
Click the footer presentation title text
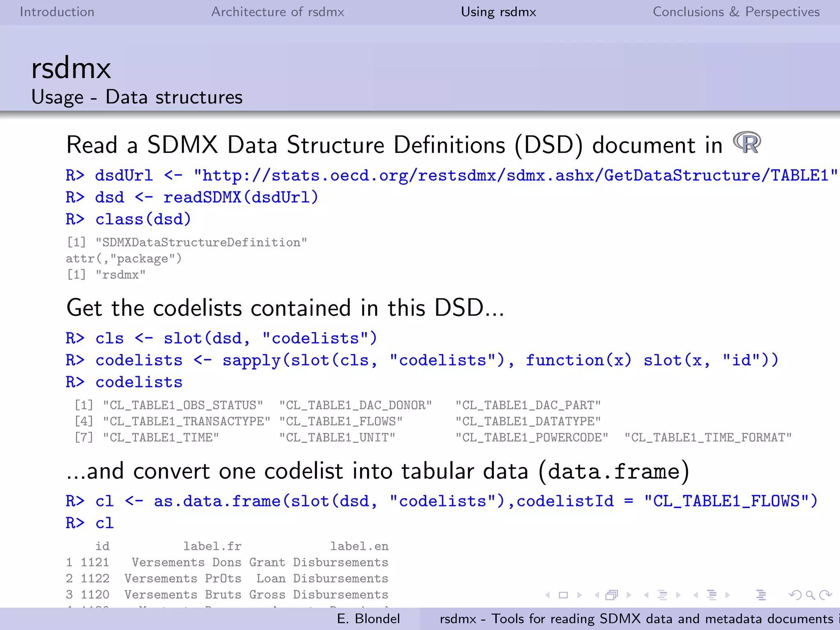coord(639,619)
